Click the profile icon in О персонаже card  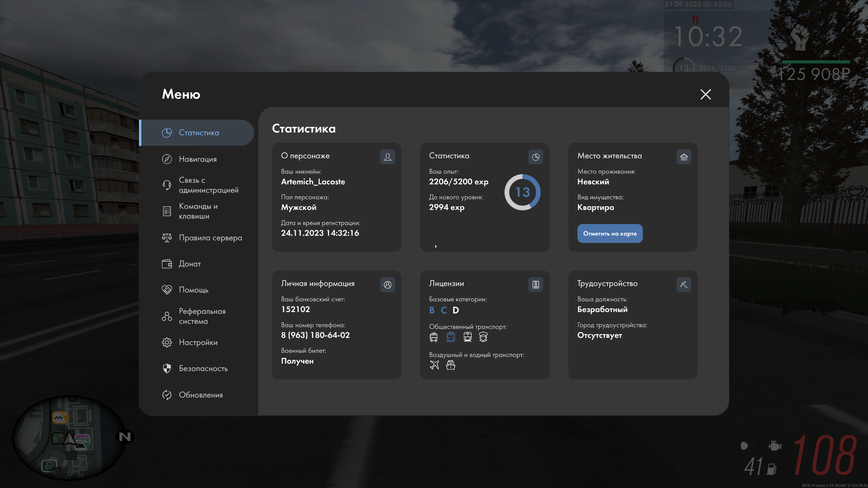pos(387,157)
